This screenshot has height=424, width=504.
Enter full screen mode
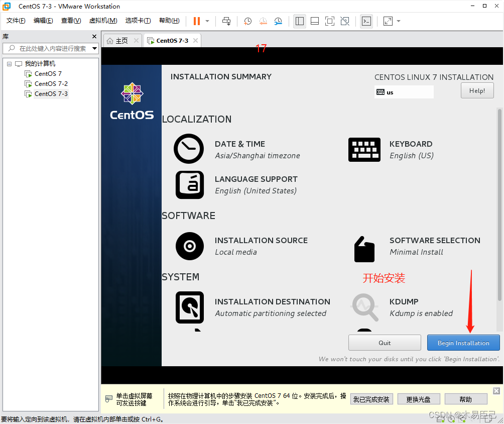pos(330,21)
